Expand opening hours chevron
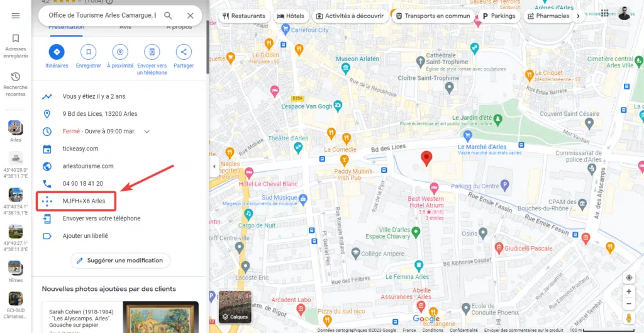The height and width of the screenshot is (333, 644). pyautogui.click(x=147, y=132)
